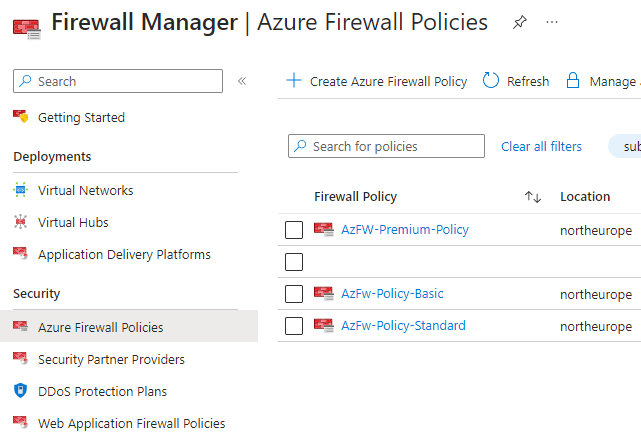This screenshot has width=641, height=436.
Task: Click the Location column header
Action: [585, 197]
